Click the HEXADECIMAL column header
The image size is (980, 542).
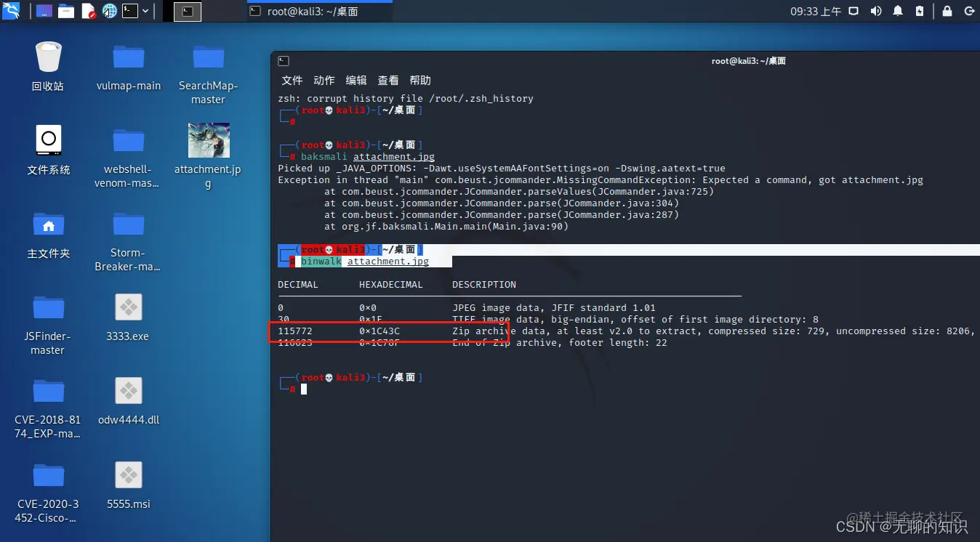[391, 284]
